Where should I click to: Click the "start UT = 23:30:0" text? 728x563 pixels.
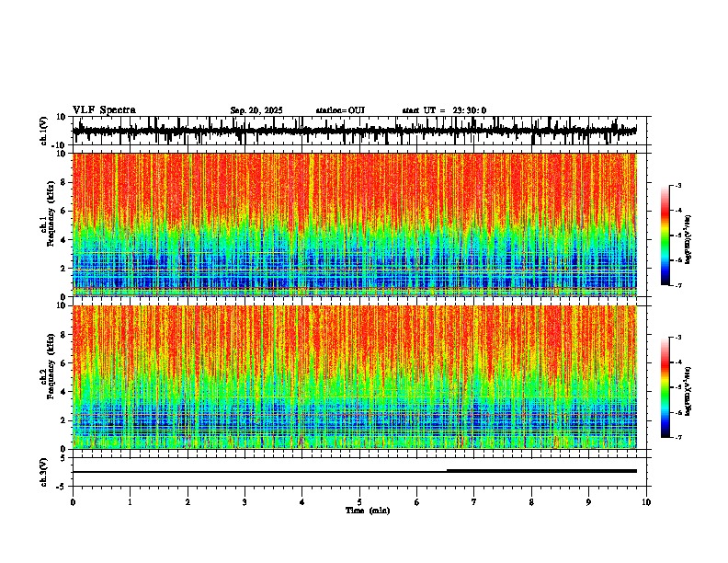(444, 110)
